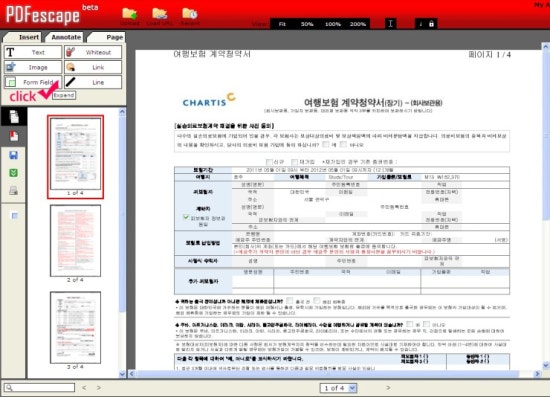Select the text cursor tool icon
Viewport: 550px width, 397px height.
390,23
